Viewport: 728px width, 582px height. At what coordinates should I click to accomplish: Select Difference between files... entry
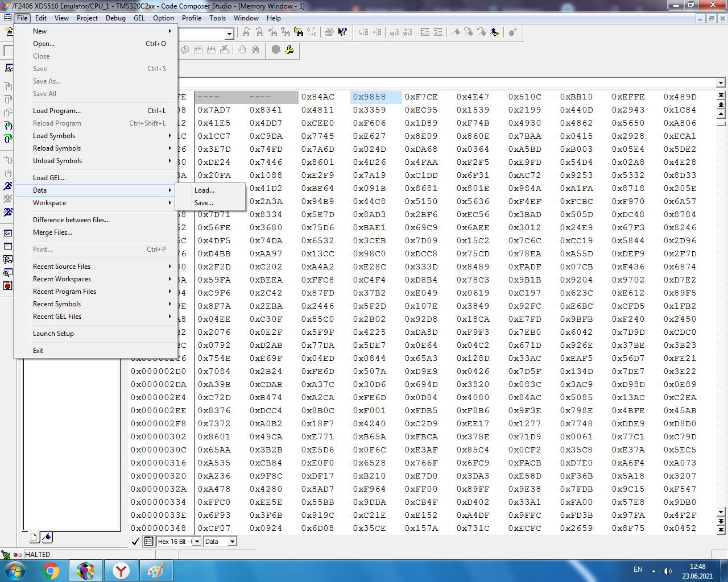(96, 220)
